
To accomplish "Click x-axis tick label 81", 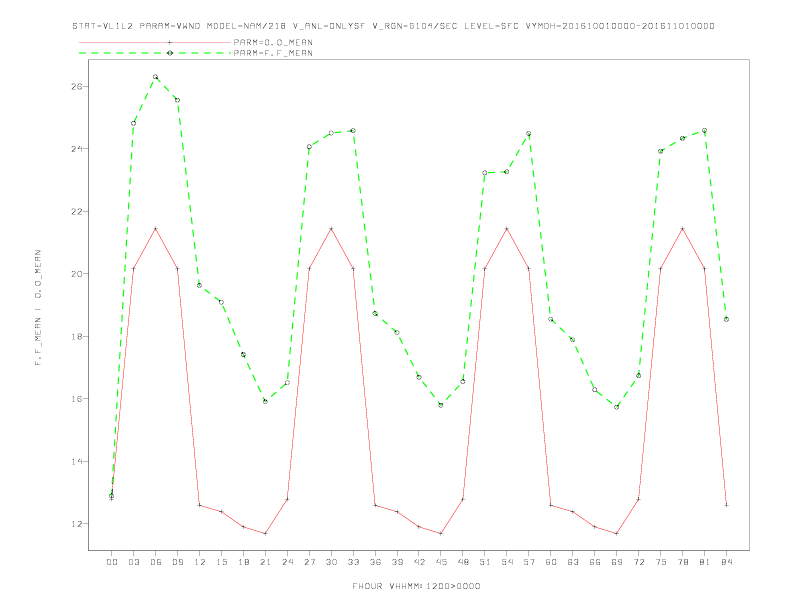I will tap(705, 562).
